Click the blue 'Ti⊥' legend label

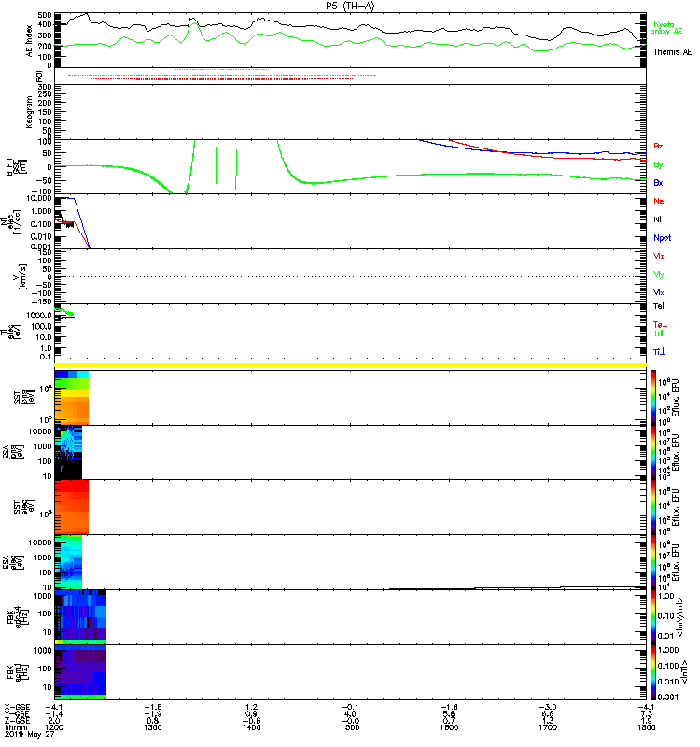[x=659, y=352]
